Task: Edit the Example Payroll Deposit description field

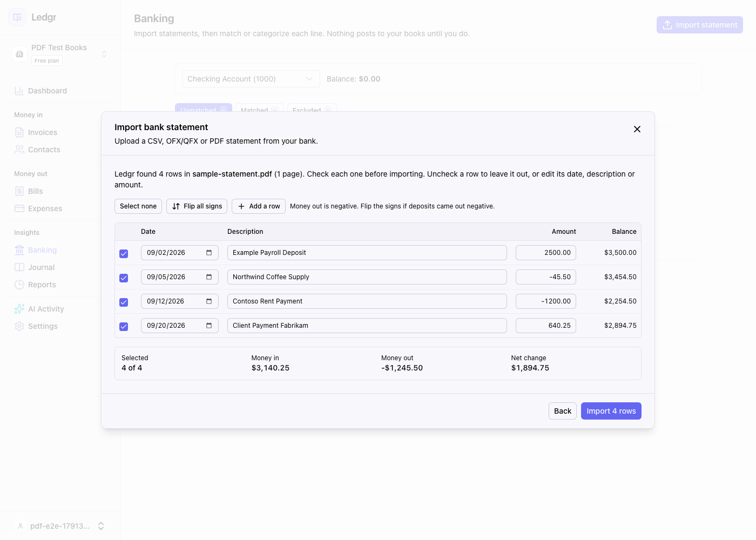Action: (x=367, y=253)
